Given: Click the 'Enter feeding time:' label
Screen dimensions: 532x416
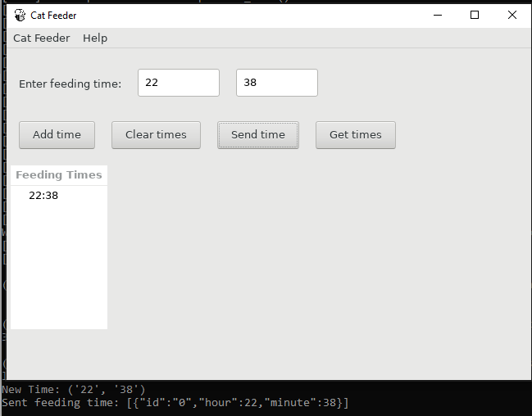Looking at the screenshot, I should 70,84.
